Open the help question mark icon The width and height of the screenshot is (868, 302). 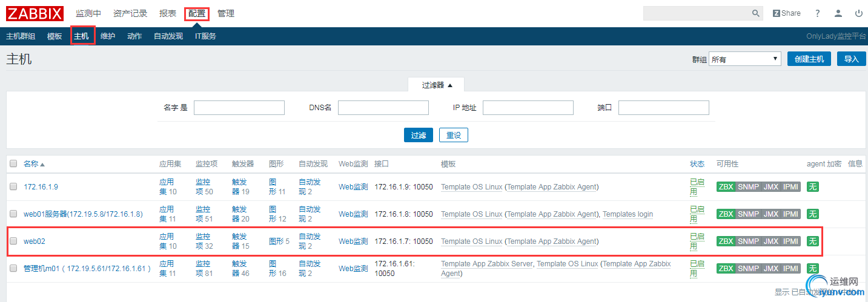click(818, 13)
